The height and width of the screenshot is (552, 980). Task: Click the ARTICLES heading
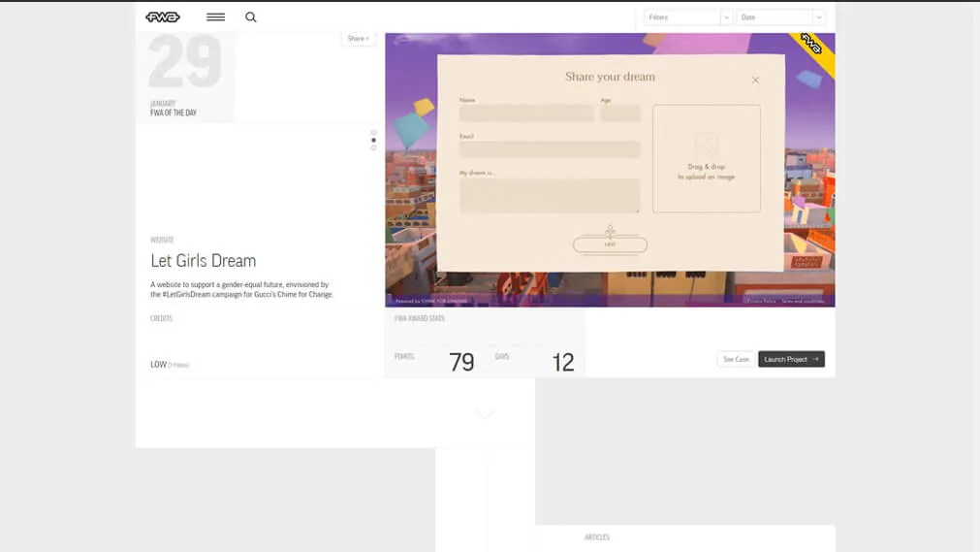[x=597, y=537]
